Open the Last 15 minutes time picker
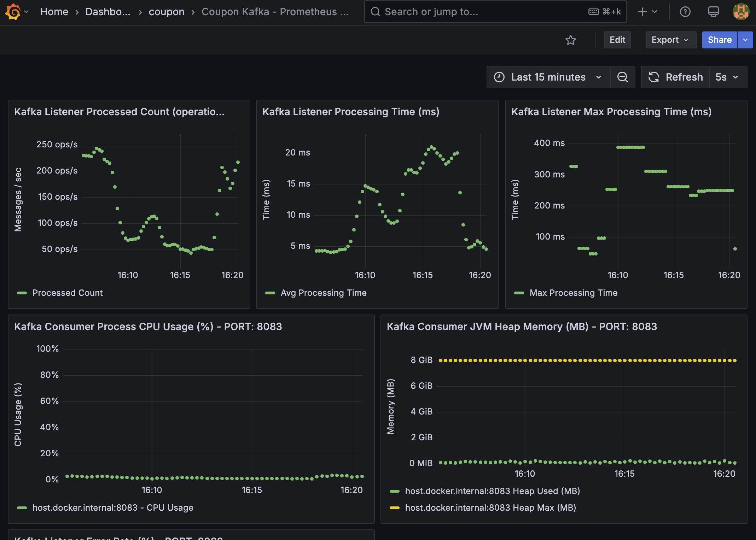The height and width of the screenshot is (540, 756). click(x=548, y=77)
